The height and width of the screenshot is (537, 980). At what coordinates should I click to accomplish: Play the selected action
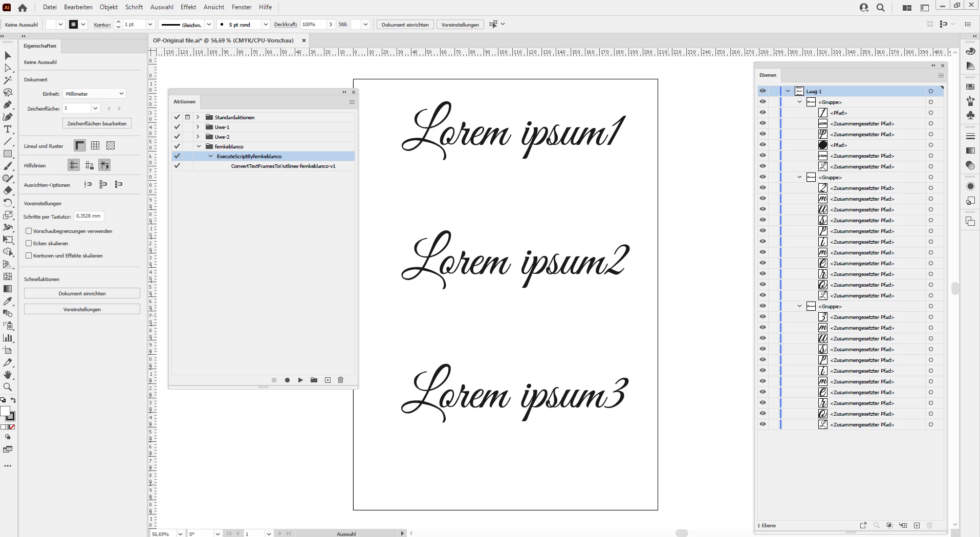[300, 380]
